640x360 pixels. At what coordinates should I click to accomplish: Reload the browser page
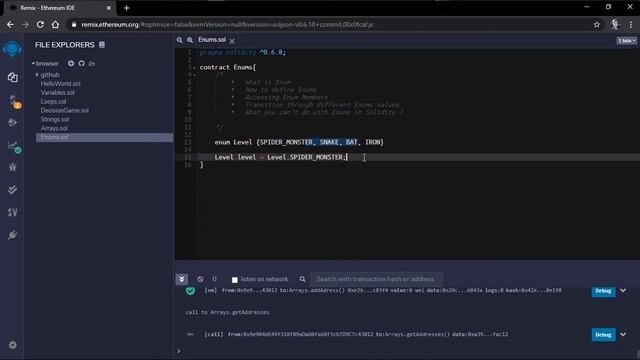pos(40,24)
